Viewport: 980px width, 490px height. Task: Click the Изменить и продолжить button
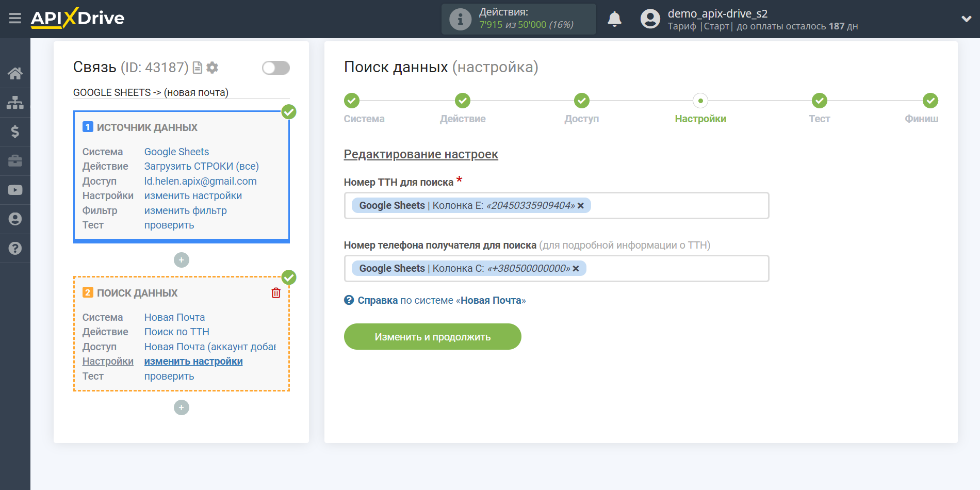point(432,337)
